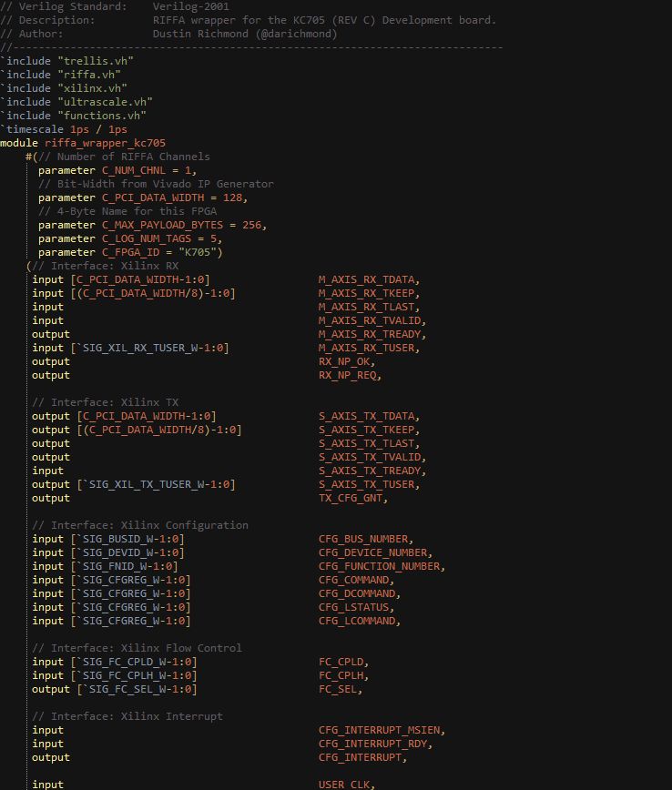The height and width of the screenshot is (790, 672).
Task: Click the `SIG_FC_SEL_W-1:0 range
Action: (x=137, y=689)
